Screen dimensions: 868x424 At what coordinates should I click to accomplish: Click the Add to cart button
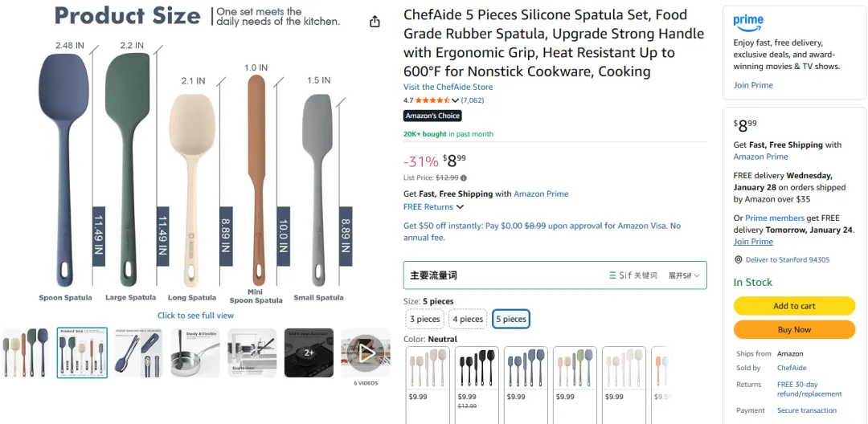point(794,306)
